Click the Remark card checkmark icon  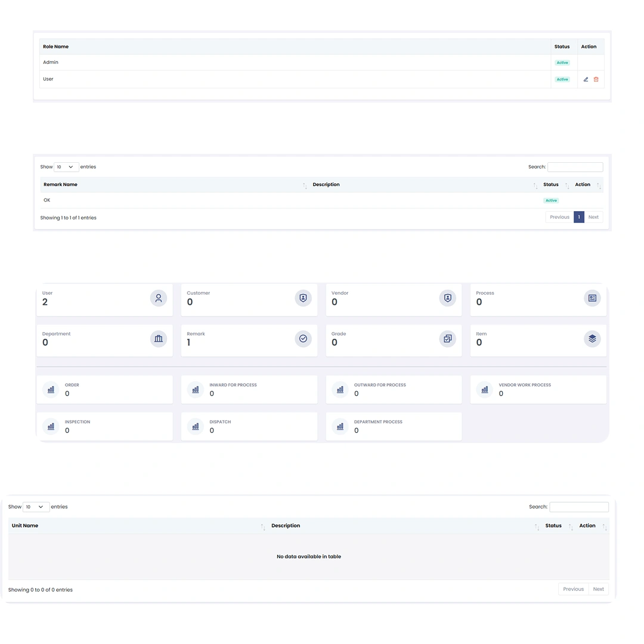pos(303,339)
